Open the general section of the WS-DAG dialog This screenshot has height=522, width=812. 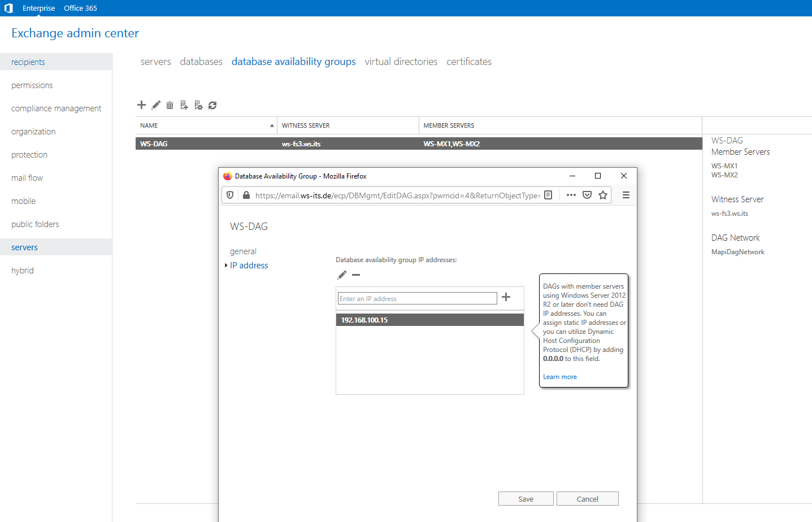pyautogui.click(x=243, y=251)
